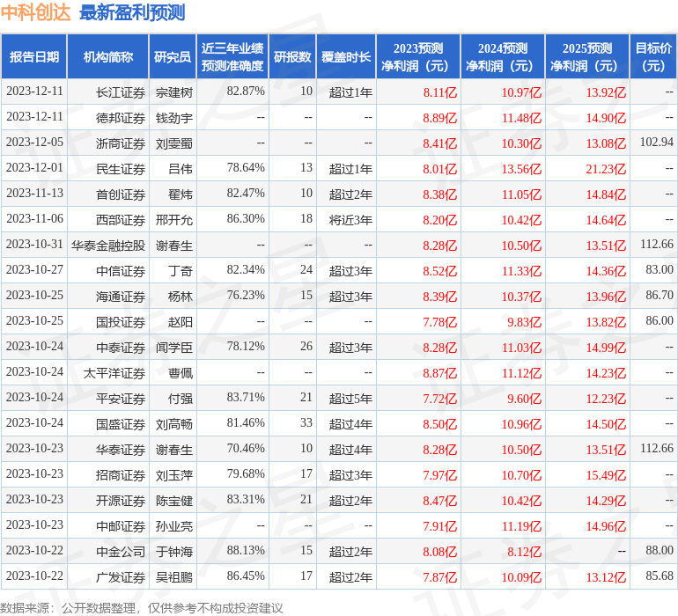This screenshot has height=616, width=678.
Task: Select the 目标价 column header
Action: tap(653, 56)
